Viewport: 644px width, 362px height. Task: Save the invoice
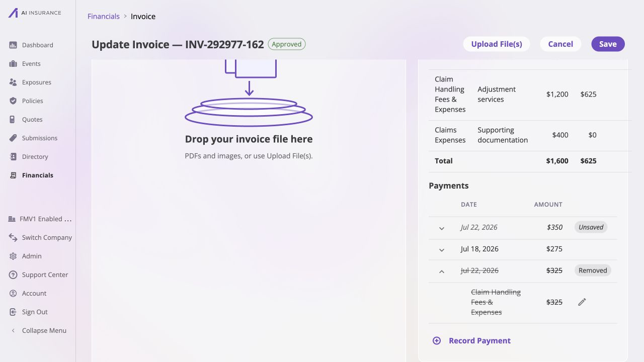(608, 44)
